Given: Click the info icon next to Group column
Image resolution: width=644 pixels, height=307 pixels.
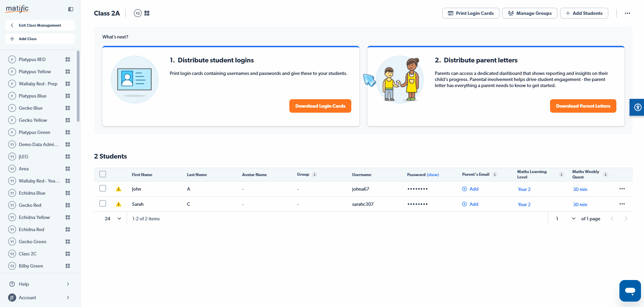Looking at the screenshot, I should click(315, 174).
